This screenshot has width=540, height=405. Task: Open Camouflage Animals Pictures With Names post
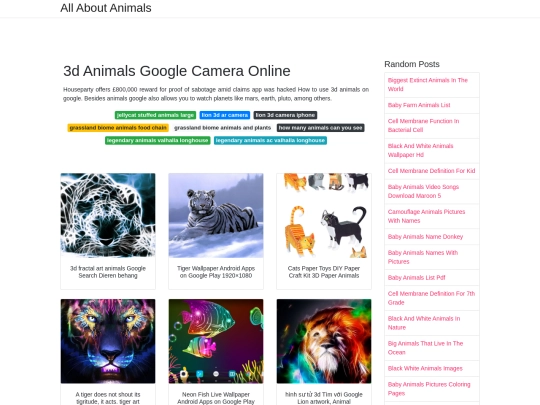[426, 216]
